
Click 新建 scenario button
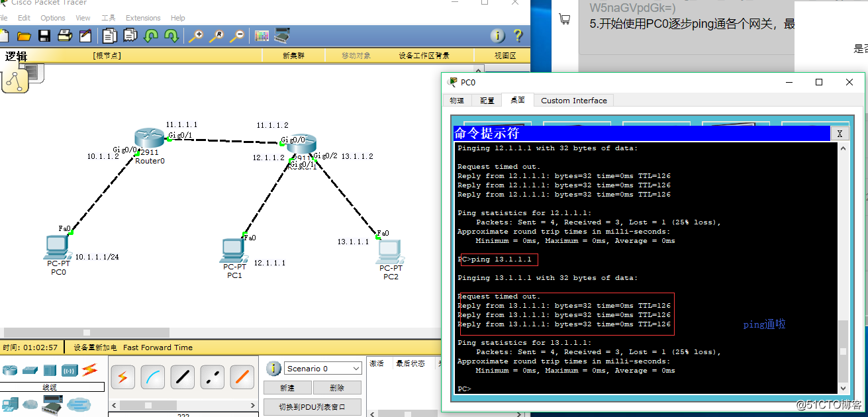pyautogui.click(x=287, y=388)
